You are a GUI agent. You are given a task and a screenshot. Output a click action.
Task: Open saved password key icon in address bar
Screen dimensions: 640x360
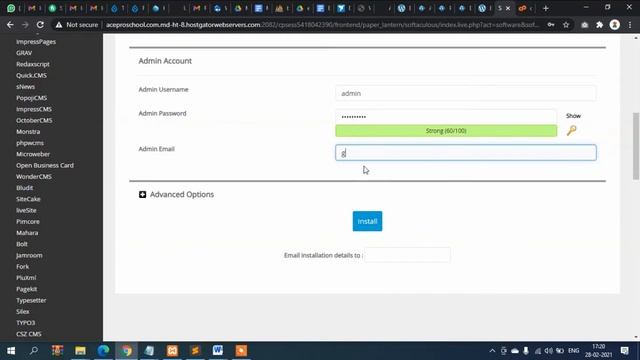[551, 25]
